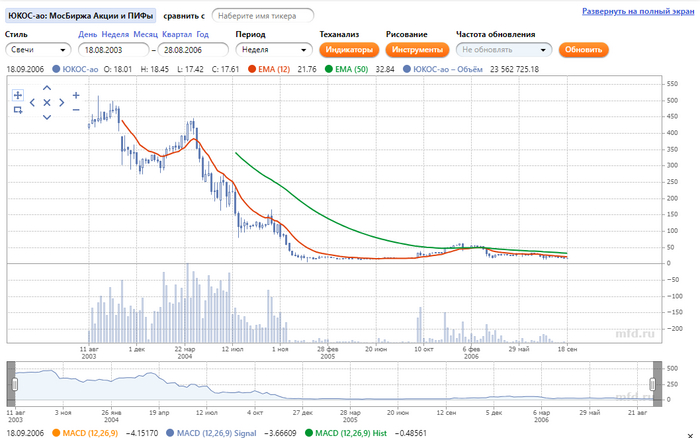Open the Период dropdown showing Неделя

click(273, 49)
